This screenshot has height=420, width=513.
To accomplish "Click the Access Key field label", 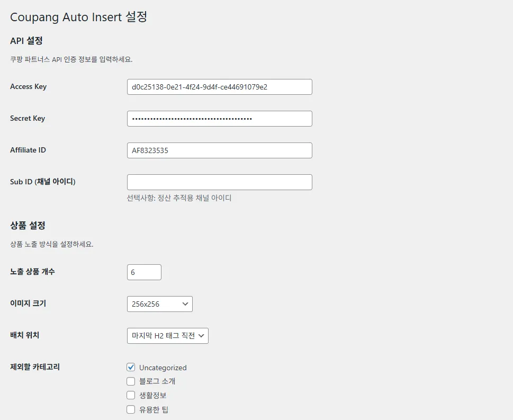I will tap(28, 86).
